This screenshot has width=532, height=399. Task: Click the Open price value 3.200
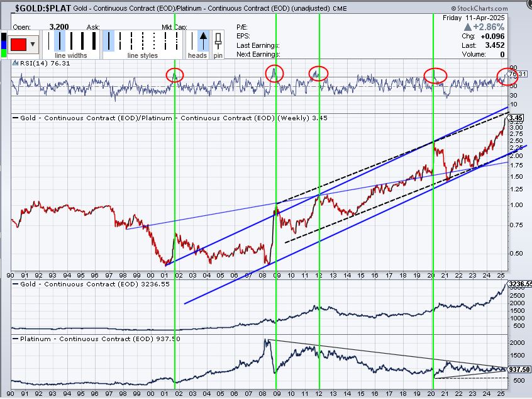[x=59, y=27]
